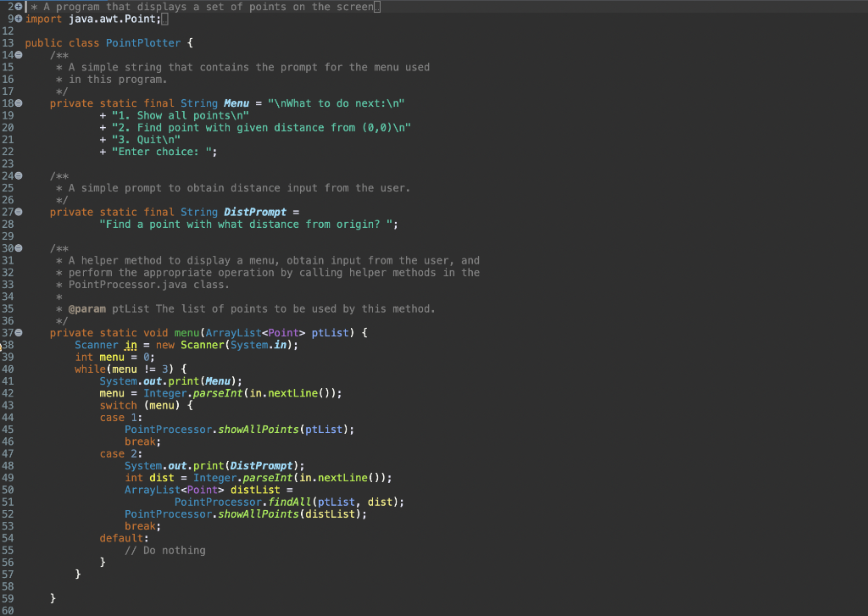Collapse the Javadoc comment at line 24
Viewport: 868px width, 616px height.
tap(19, 175)
